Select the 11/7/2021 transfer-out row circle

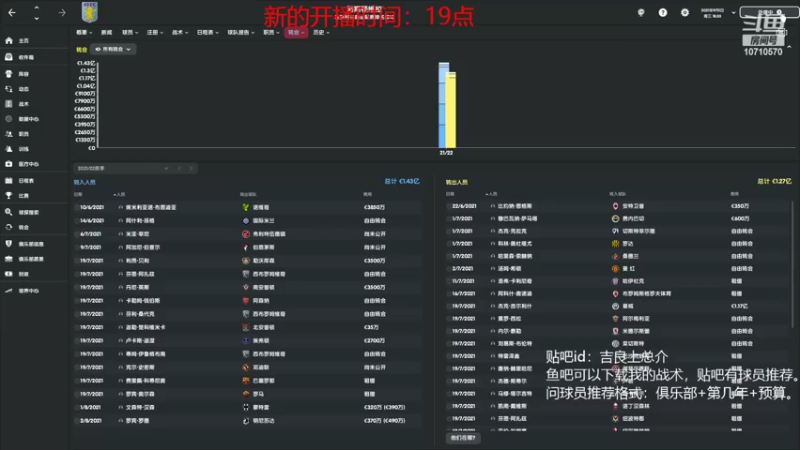448,281
